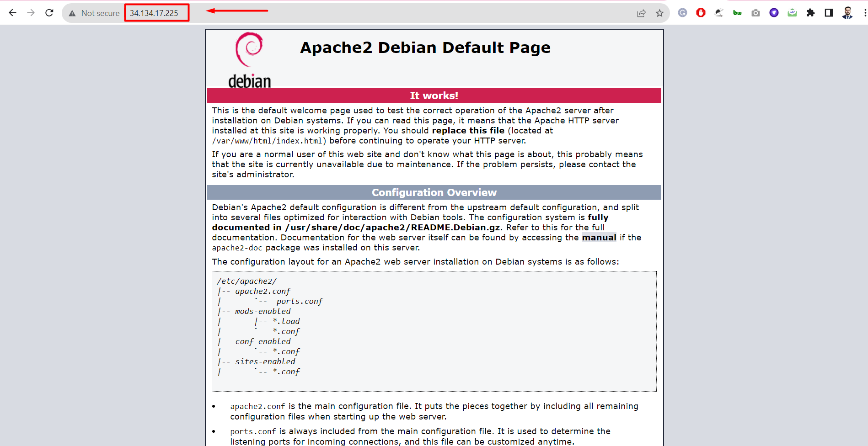Open the umbrella extension icon
Viewport: 868px width, 446px height.
pyautogui.click(x=719, y=13)
